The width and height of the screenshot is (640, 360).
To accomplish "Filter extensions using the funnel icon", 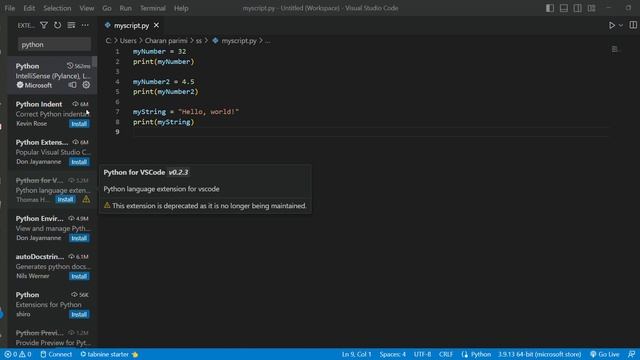I will (x=44, y=25).
